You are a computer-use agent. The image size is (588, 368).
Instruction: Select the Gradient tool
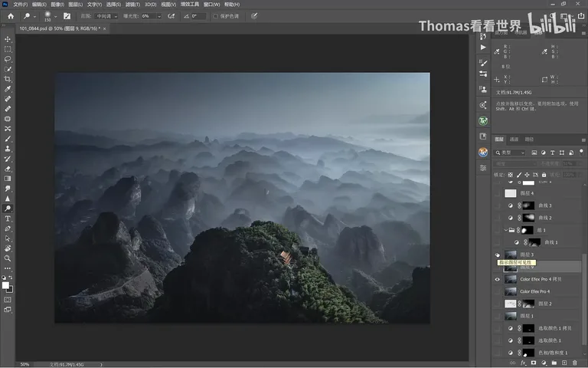(8, 179)
